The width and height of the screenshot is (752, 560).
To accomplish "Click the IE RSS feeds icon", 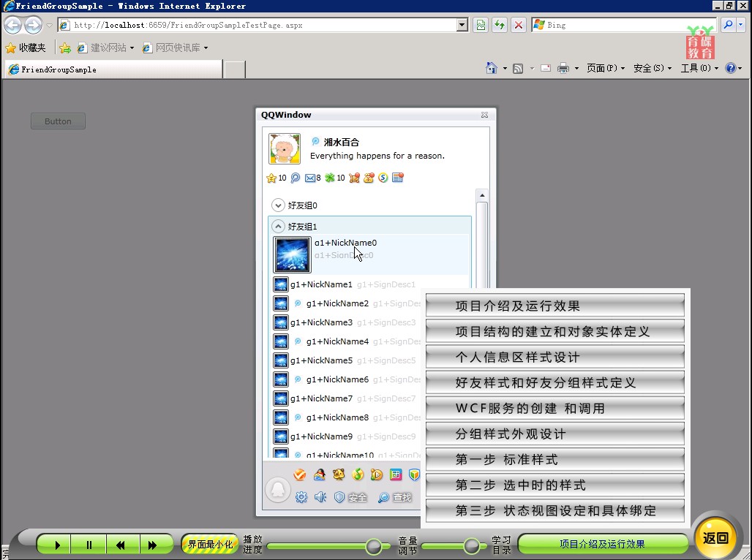I will pyautogui.click(x=518, y=69).
